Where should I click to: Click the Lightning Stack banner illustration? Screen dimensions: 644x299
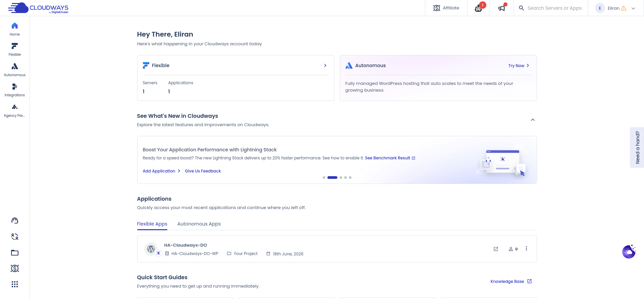(501, 162)
